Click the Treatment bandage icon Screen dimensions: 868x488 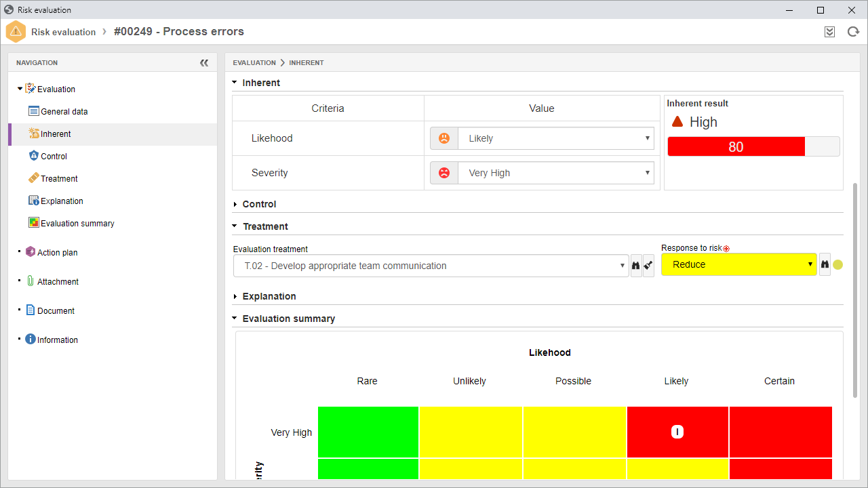coord(34,178)
